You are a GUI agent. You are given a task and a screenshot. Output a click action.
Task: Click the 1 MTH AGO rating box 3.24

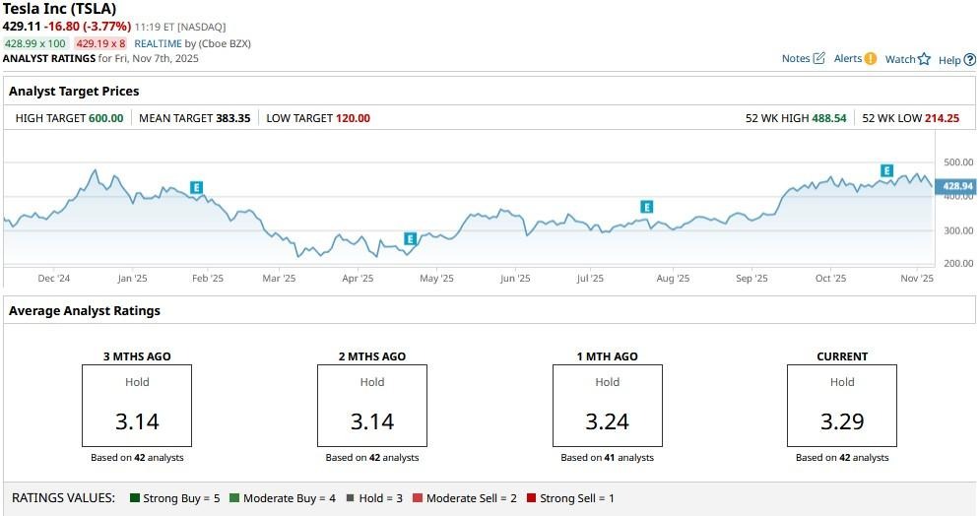click(x=608, y=406)
